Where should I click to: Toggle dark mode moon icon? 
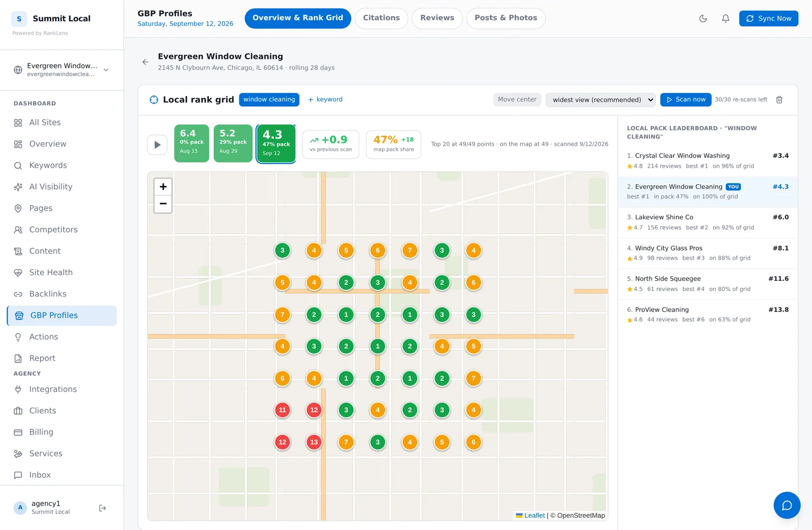click(703, 18)
